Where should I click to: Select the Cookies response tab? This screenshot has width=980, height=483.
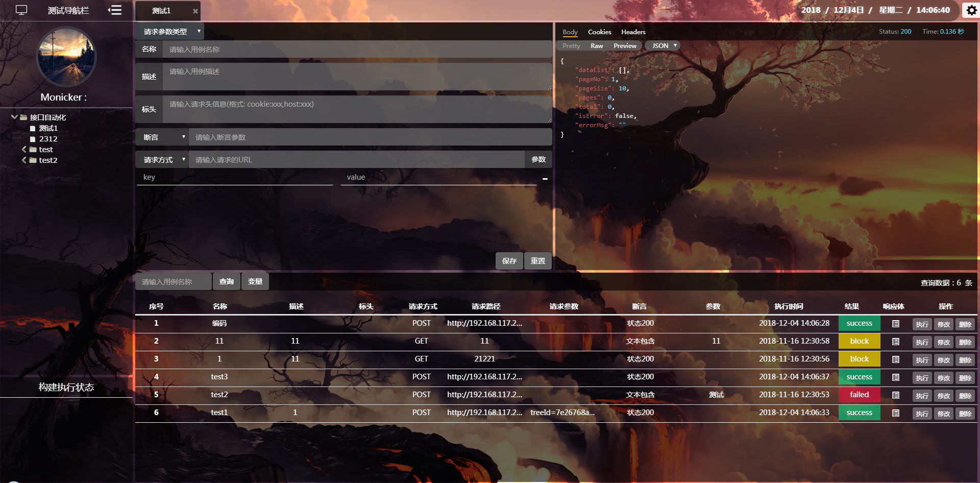pyautogui.click(x=600, y=32)
